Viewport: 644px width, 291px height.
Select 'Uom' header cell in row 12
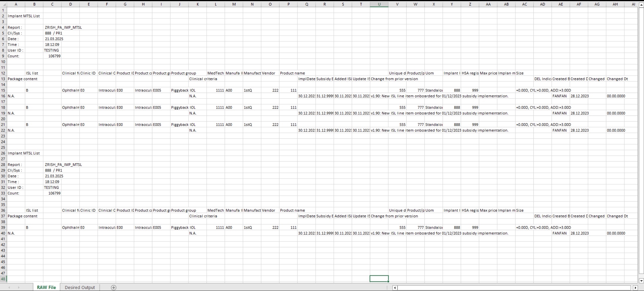[x=429, y=73]
